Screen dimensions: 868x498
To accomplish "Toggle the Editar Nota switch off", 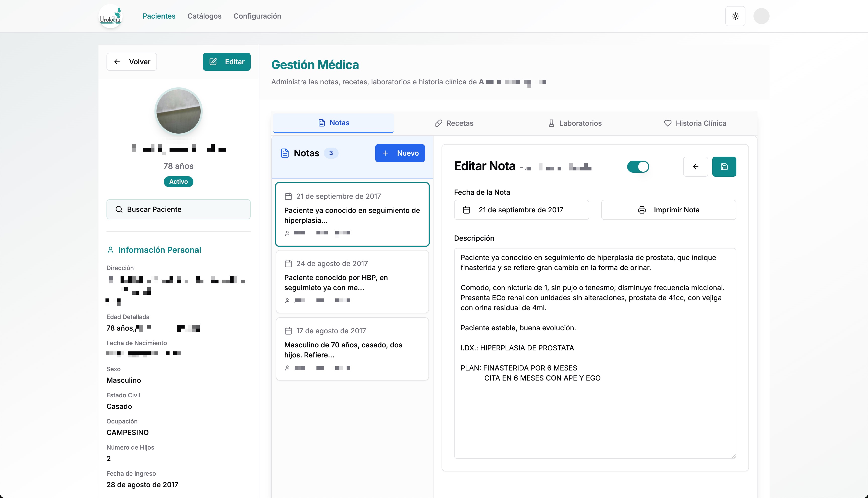I will tap(638, 167).
